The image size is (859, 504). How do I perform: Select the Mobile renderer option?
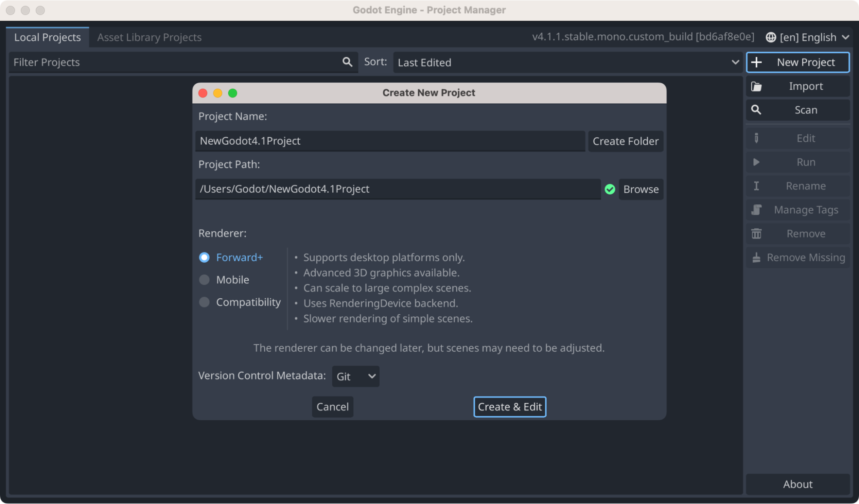[205, 280]
